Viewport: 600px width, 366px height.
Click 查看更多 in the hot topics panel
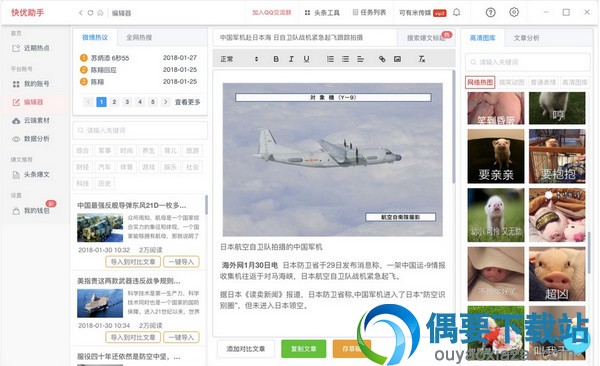coord(188,102)
